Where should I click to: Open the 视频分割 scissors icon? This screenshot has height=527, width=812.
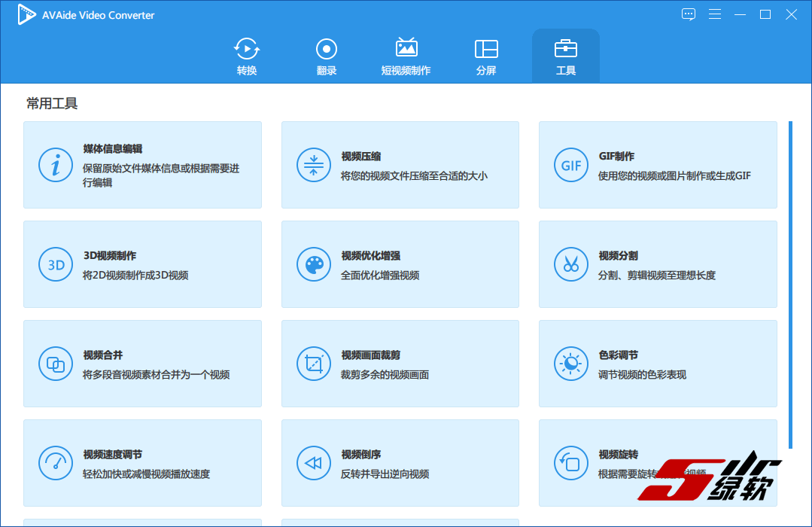571,264
